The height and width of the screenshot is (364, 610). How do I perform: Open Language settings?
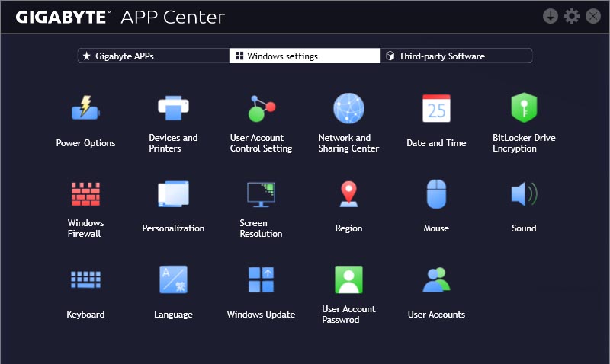(x=173, y=279)
